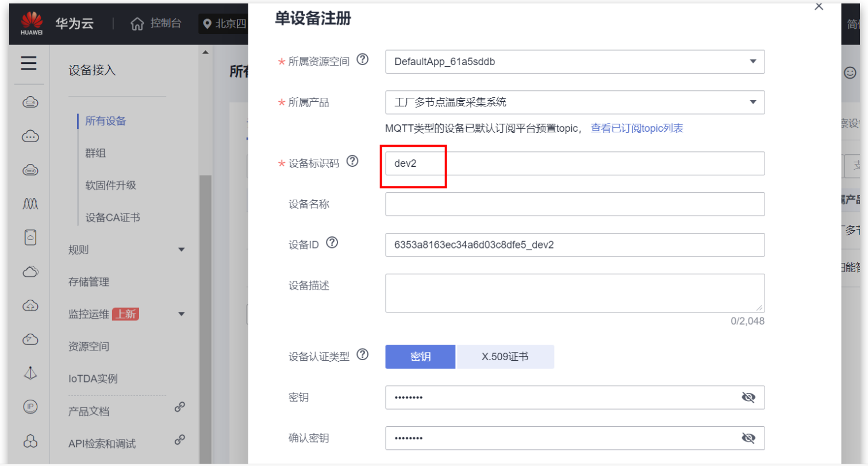The image size is (868, 466).
Task: Expand the 监控运维 submenu
Action: (182, 314)
